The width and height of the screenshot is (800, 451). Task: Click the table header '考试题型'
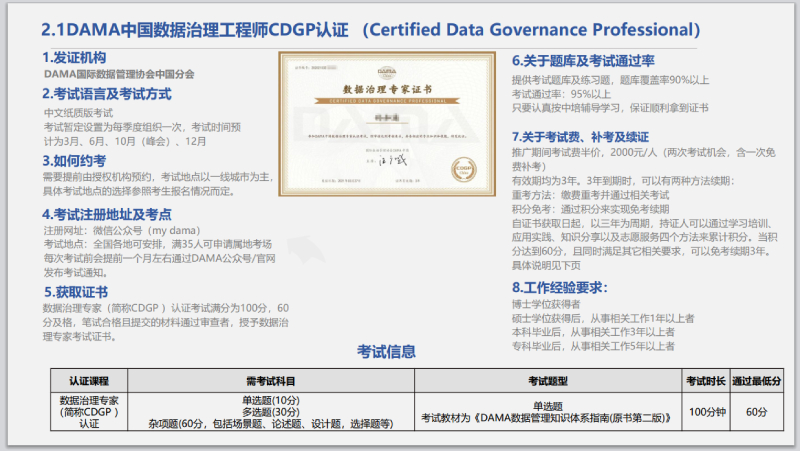coord(548,381)
